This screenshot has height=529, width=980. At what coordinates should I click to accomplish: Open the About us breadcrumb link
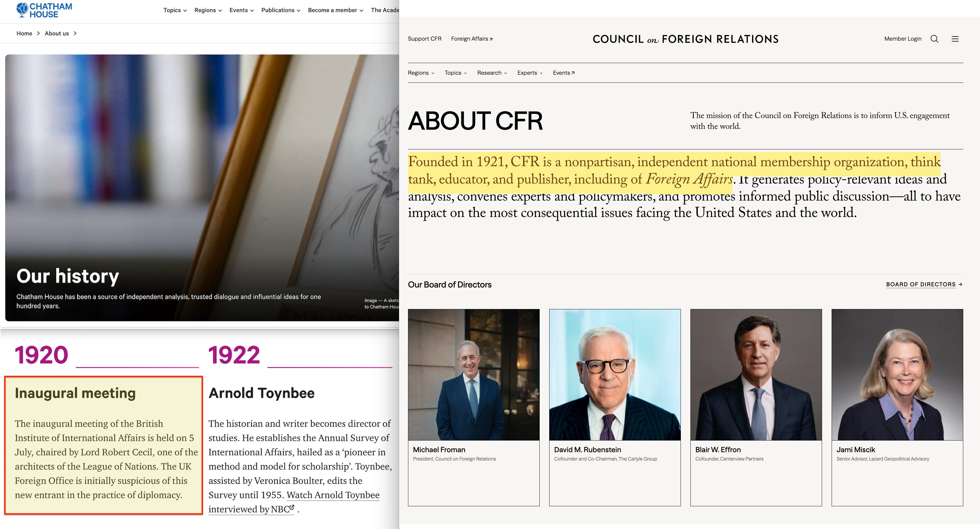coord(57,33)
